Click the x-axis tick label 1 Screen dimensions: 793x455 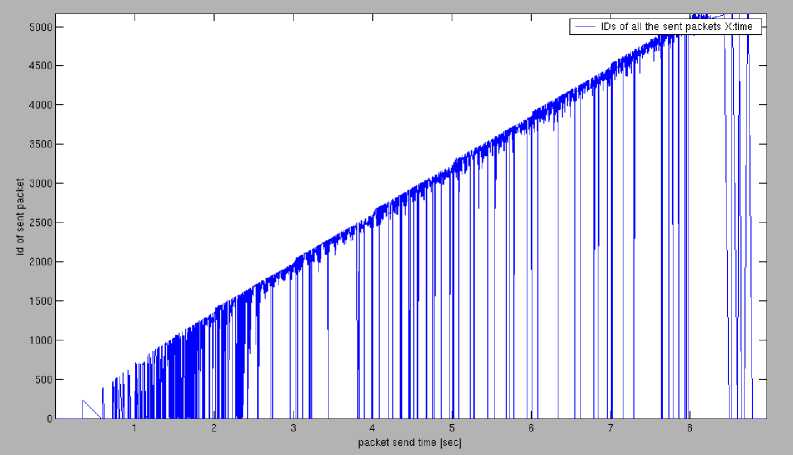coord(134,428)
